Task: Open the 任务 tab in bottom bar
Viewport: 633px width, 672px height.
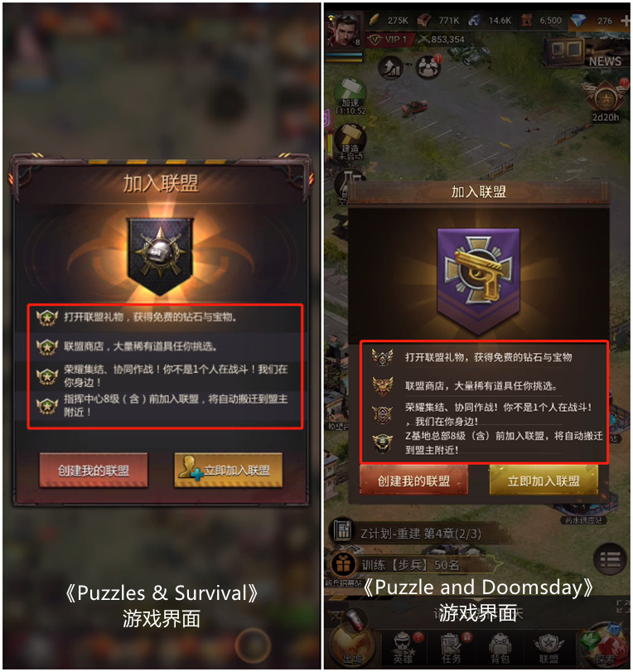Action: click(x=452, y=647)
